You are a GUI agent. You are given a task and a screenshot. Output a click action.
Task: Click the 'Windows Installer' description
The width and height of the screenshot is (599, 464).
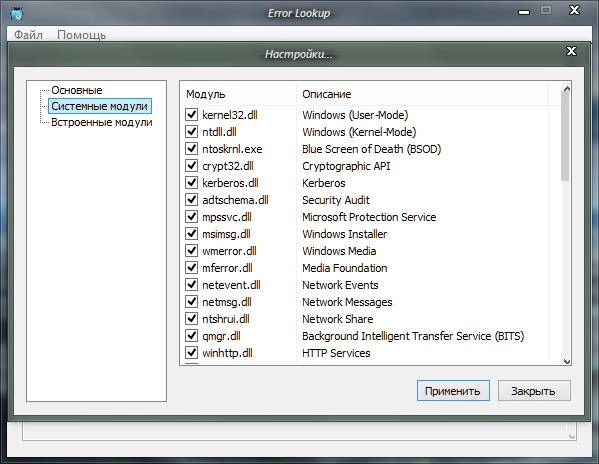345,234
